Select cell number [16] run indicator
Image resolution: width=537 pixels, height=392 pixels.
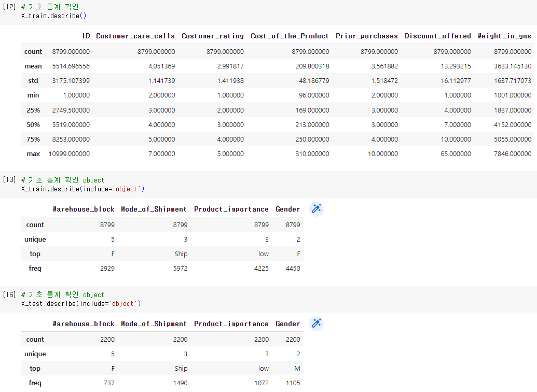9,295
